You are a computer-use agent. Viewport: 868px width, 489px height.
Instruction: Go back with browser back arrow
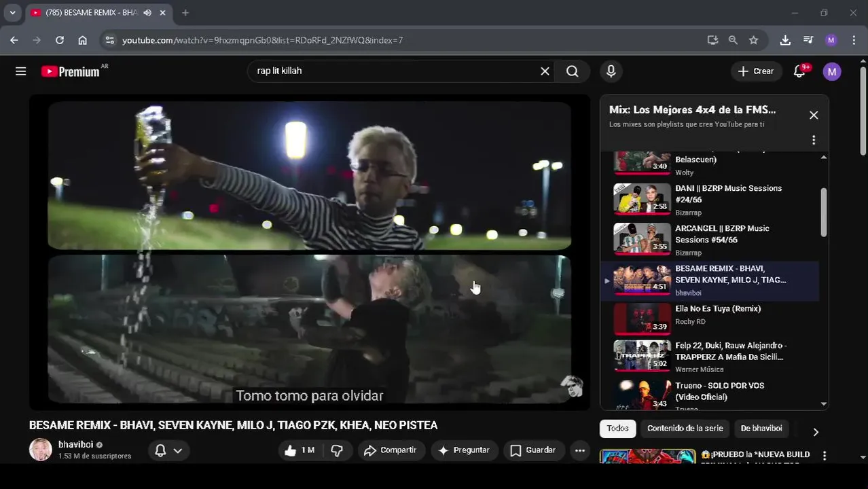point(14,40)
